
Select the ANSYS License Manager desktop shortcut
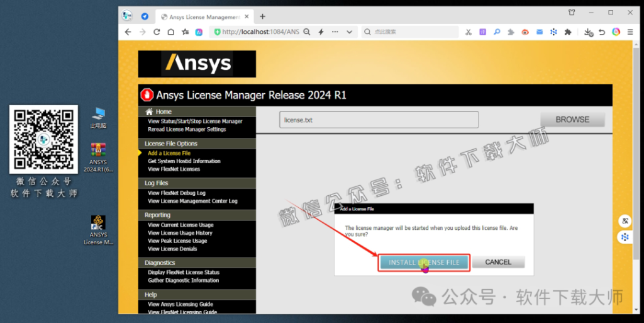[x=98, y=230]
